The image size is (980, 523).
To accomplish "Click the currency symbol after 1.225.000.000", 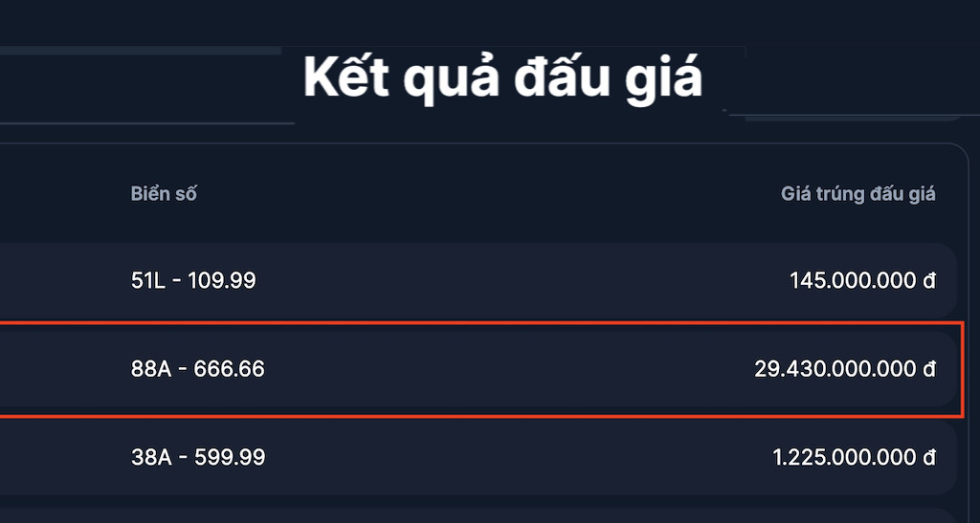I will click(929, 457).
